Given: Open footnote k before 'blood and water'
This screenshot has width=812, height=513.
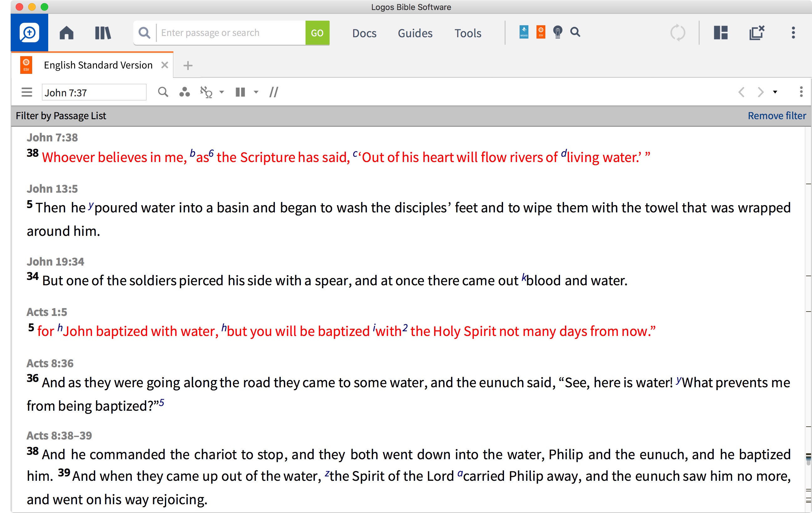Looking at the screenshot, I should coord(524,277).
